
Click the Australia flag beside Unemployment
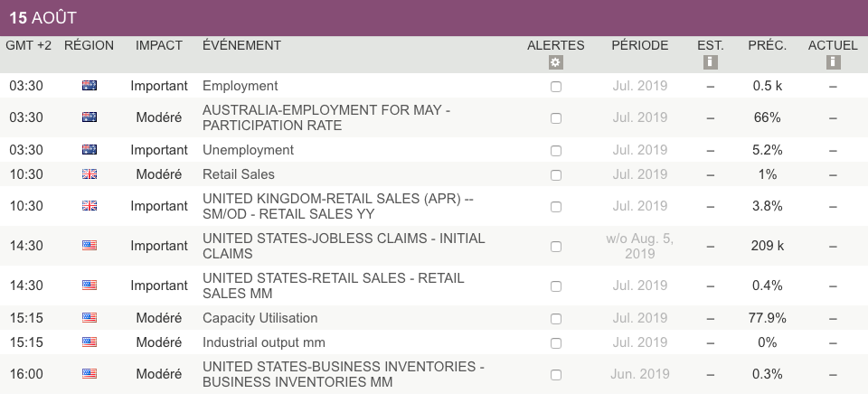pyautogui.click(x=90, y=150)
